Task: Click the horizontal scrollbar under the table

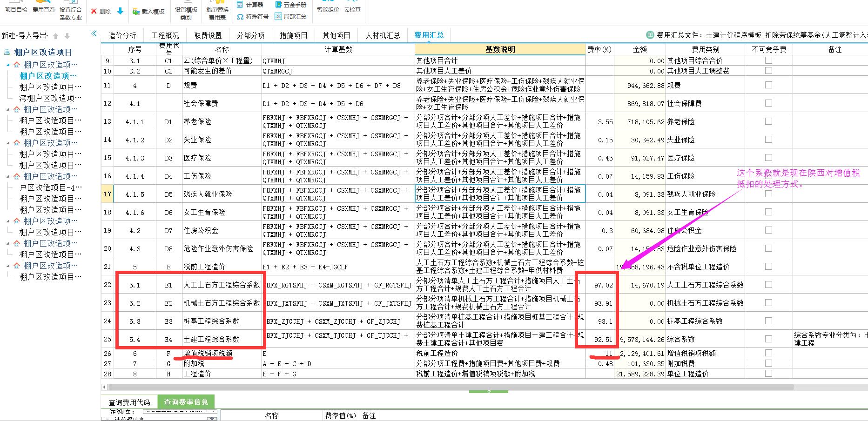Action: (451, 387)
